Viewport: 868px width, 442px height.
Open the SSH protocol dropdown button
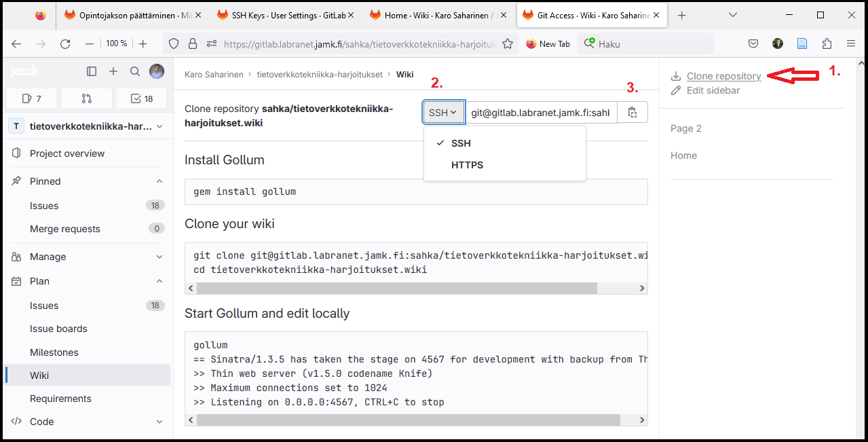pos(443,113)
